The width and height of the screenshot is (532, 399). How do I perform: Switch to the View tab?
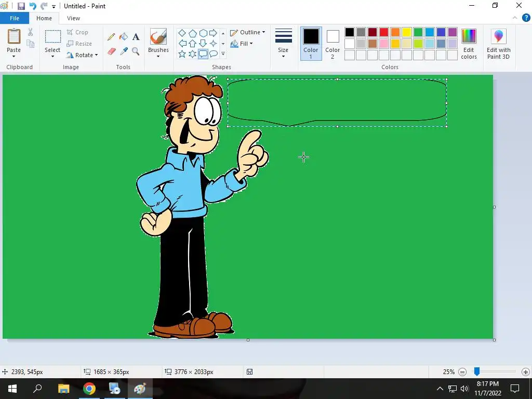coord(73,18)
